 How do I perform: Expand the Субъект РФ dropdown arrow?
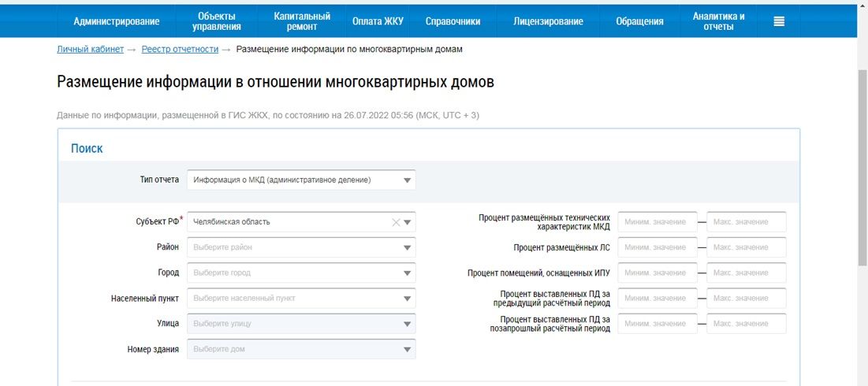tap(408, 222)
